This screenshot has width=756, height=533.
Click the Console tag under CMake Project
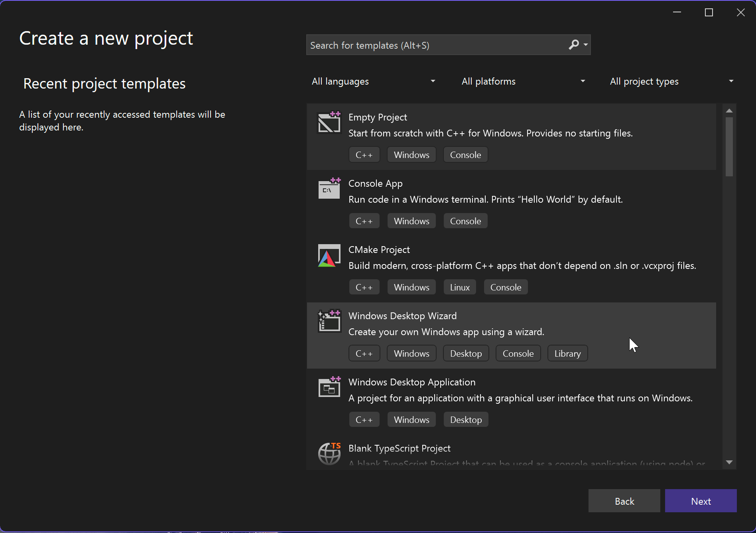506,287
